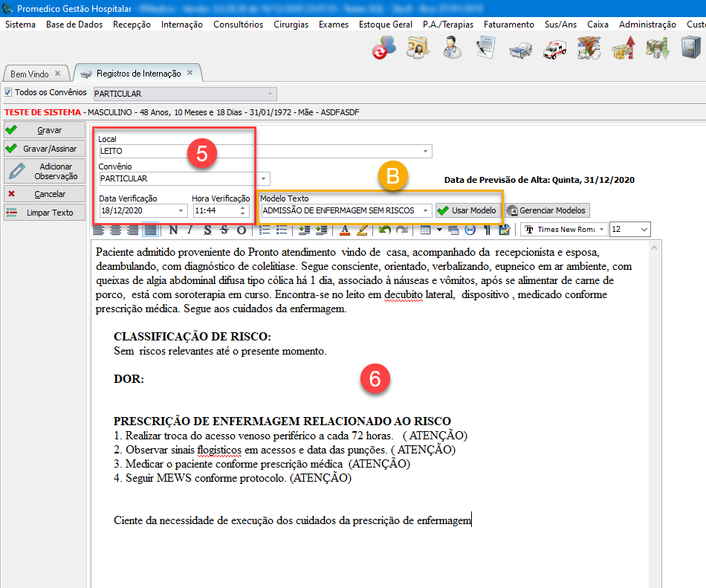This screenshot has height=588, width=706.
Task: Click the text highlight color icon
Action: point(363,230)
